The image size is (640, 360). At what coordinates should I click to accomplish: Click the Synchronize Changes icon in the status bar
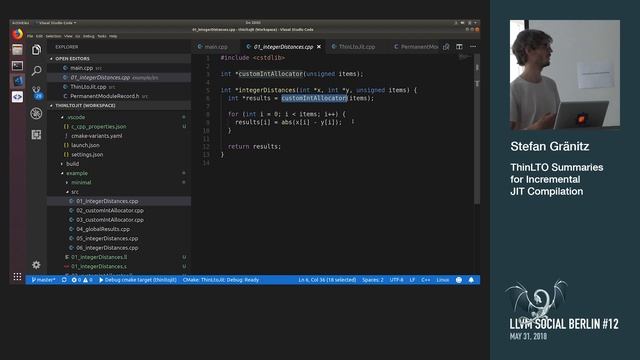tap(64, 280)
